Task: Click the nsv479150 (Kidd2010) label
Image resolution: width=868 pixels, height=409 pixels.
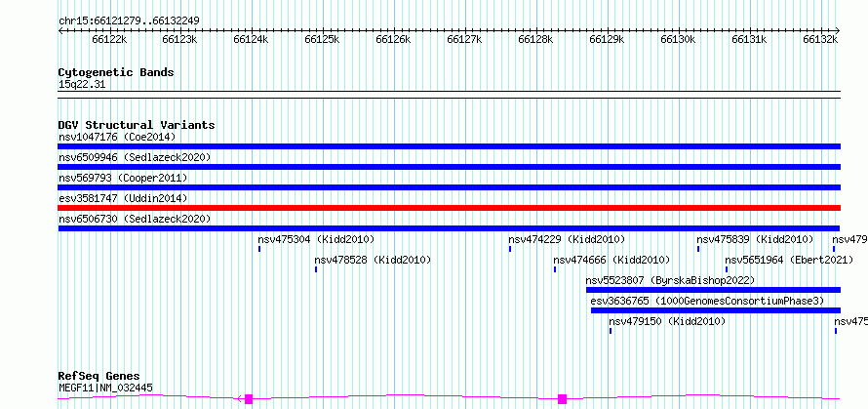Action: [x=667, y=321]
